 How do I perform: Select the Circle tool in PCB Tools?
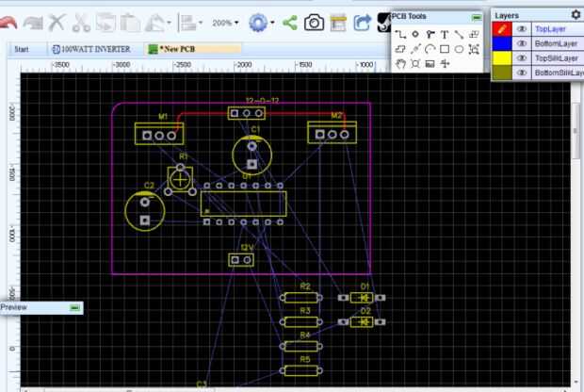(459, 49)
